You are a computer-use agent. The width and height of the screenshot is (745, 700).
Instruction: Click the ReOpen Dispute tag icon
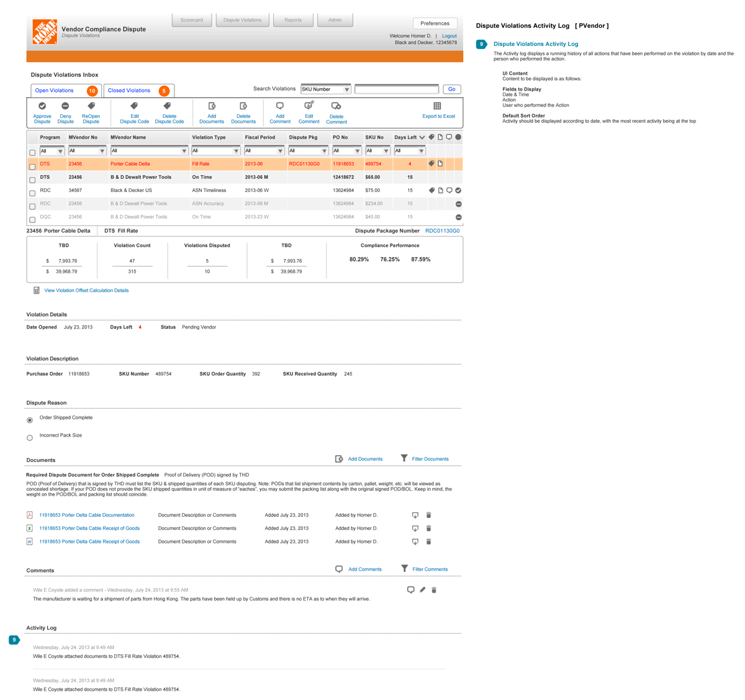(x=91, y=106)
